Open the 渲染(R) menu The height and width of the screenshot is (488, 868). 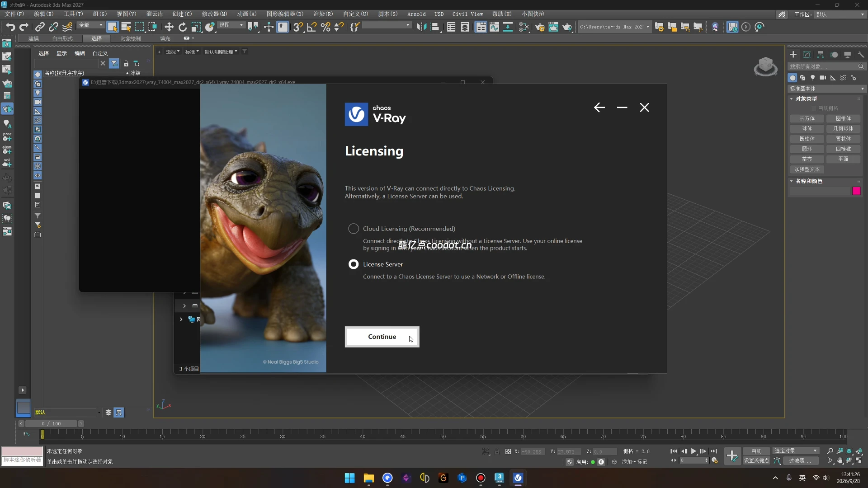pyautogui.click(x=323, y=14)
